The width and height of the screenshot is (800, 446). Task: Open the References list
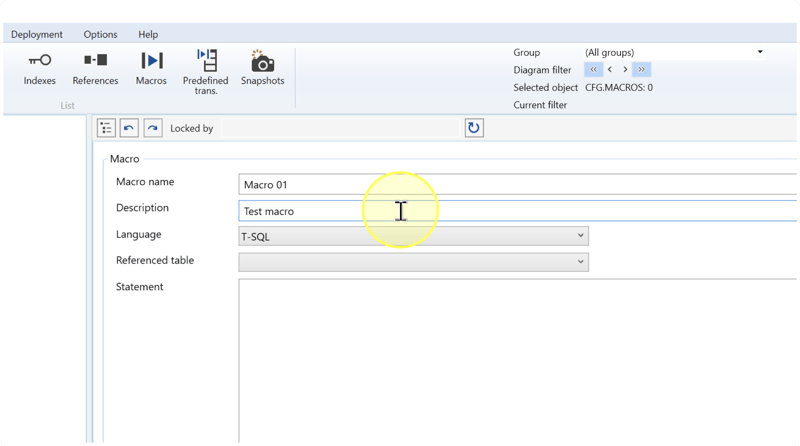(x=95, y=68)
